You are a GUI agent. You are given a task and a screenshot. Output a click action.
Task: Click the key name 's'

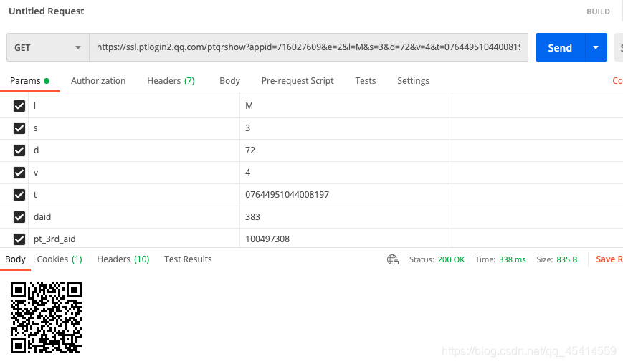point(36,128)
